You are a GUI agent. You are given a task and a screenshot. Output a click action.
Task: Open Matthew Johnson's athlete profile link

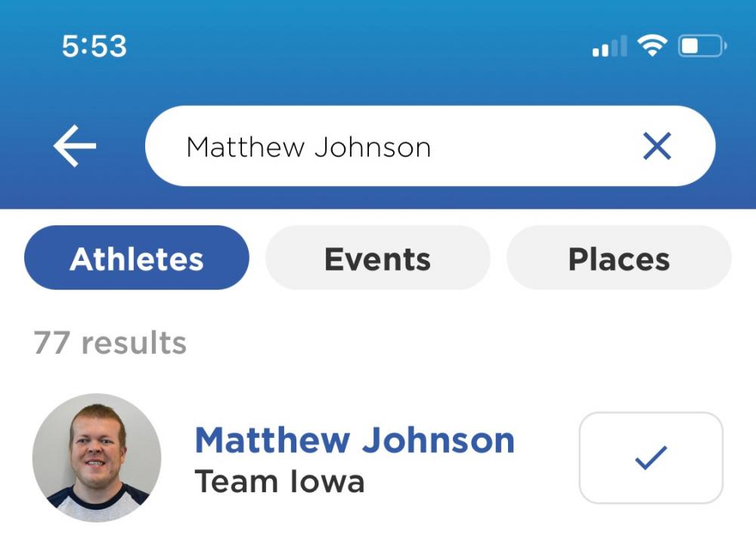point(355,440)
